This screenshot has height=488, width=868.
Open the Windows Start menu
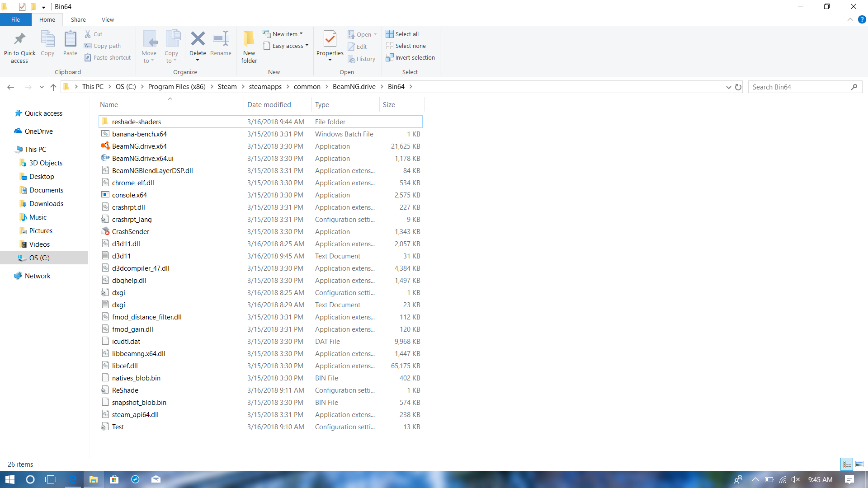[10, 479]
